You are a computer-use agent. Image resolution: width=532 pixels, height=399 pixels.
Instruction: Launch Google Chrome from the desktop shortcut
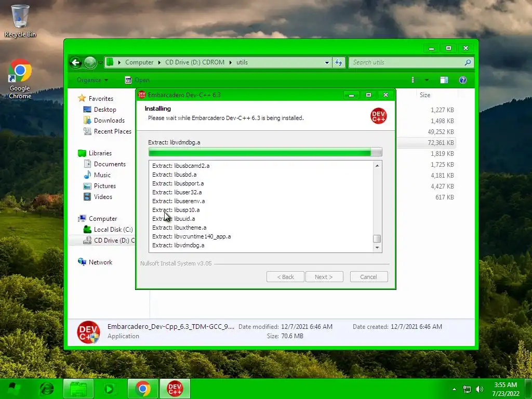20,79
